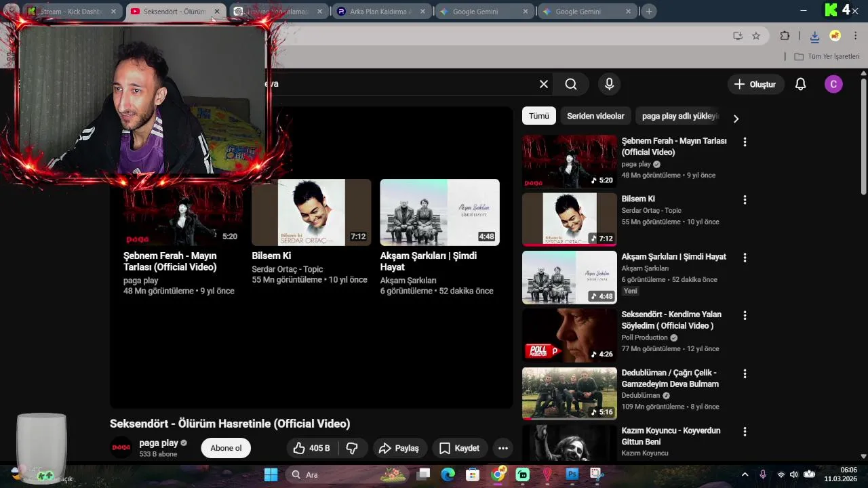Open paga play channel avatar

(x=121, y=448)
